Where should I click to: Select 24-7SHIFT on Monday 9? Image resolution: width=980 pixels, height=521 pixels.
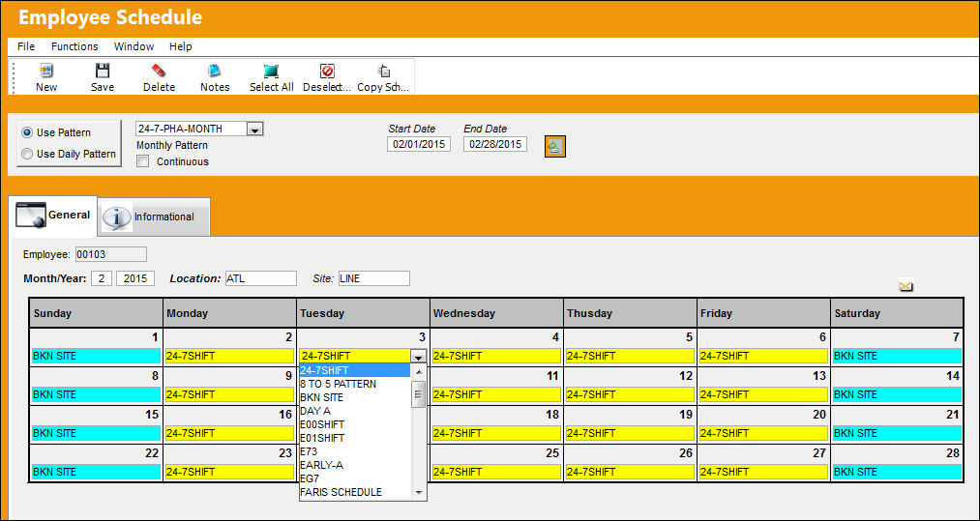point(229,394)
